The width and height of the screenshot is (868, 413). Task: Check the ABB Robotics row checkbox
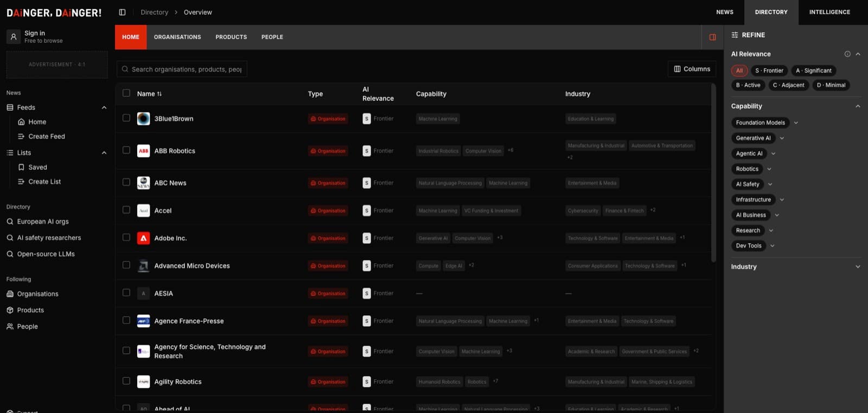[126, 150]
